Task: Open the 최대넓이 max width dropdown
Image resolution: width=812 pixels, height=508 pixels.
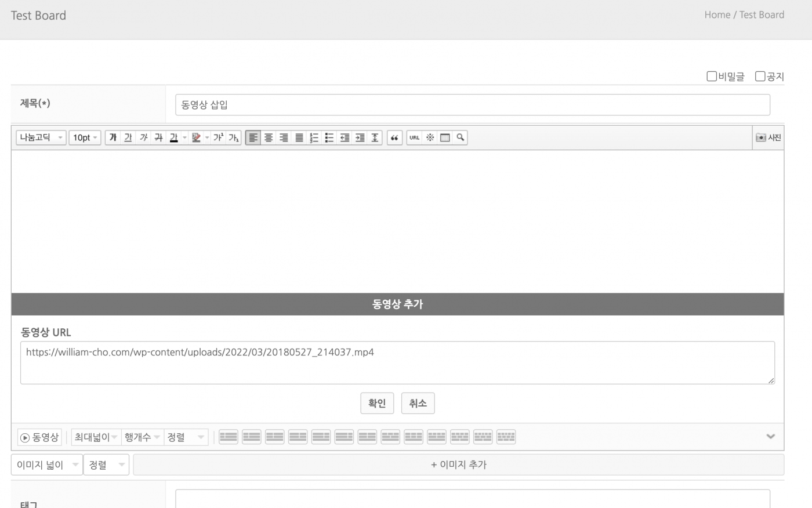Action: 96,437
